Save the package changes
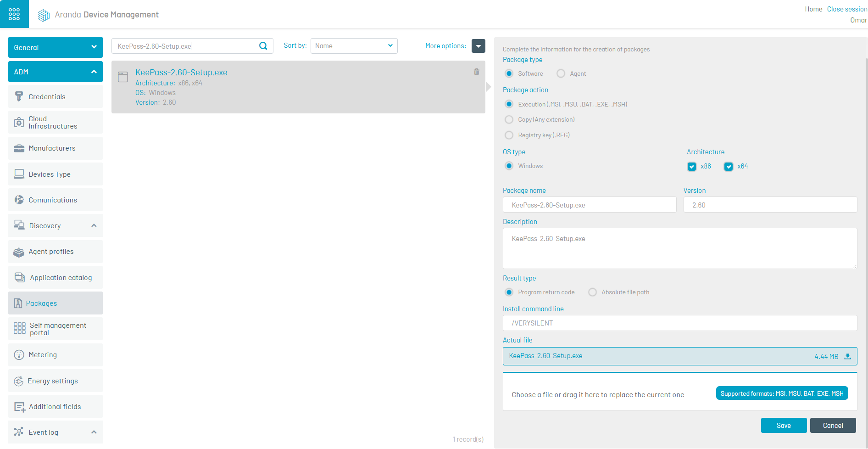 (783, 426)
